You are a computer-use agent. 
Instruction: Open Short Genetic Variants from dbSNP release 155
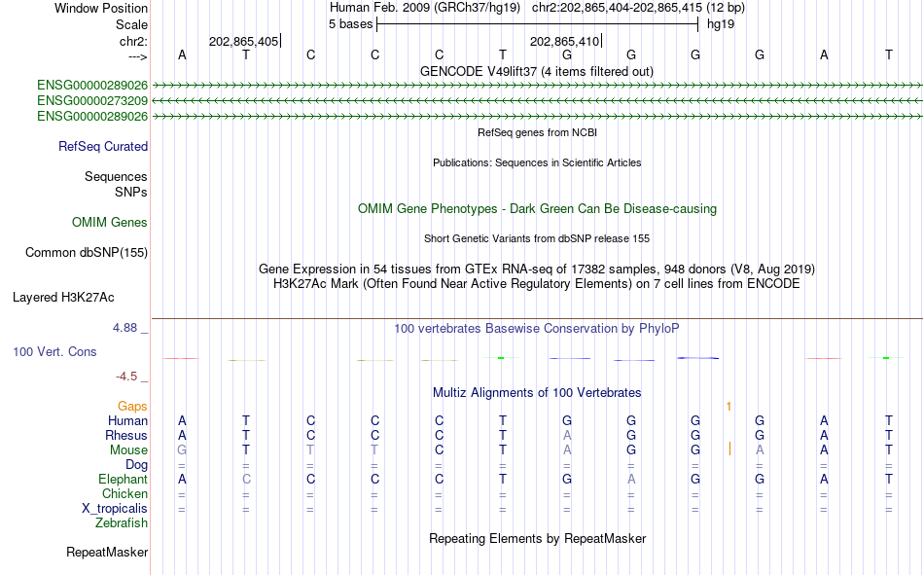[537, 238]
